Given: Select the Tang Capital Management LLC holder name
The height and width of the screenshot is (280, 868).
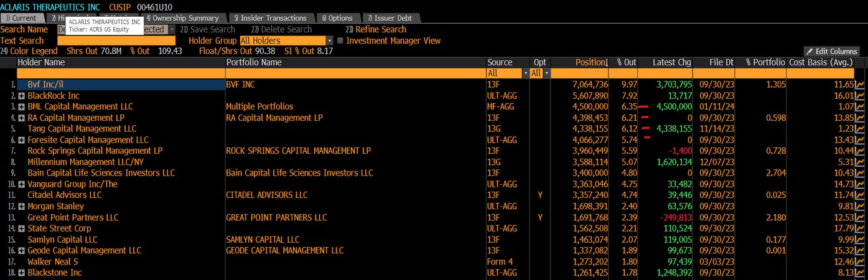Looking at the screenshot, I should click(x=82, y=129).
